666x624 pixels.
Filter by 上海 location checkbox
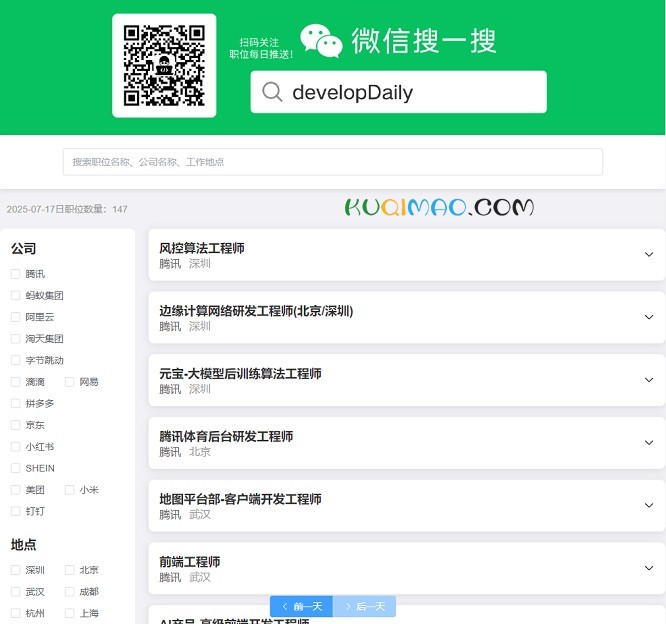click(69, 613)
